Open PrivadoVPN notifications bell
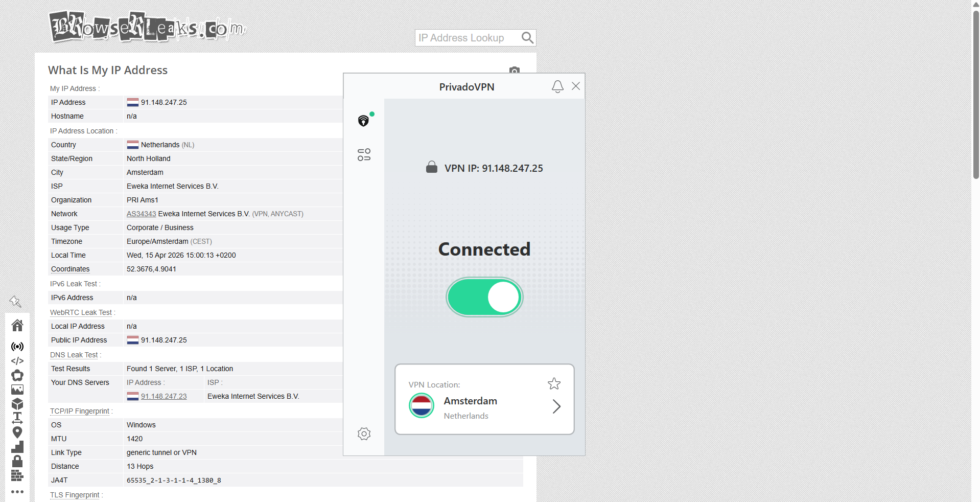The image size is (980, 502). (557, 86)
